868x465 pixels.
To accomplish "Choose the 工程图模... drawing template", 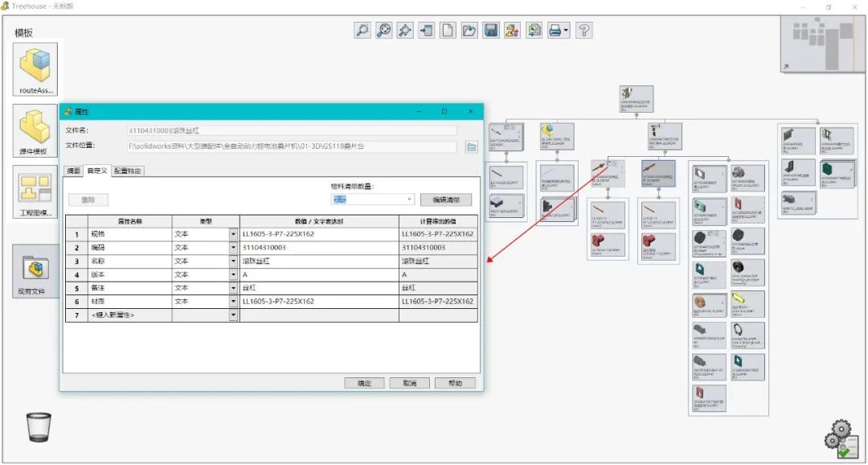I will click(35, 191).
